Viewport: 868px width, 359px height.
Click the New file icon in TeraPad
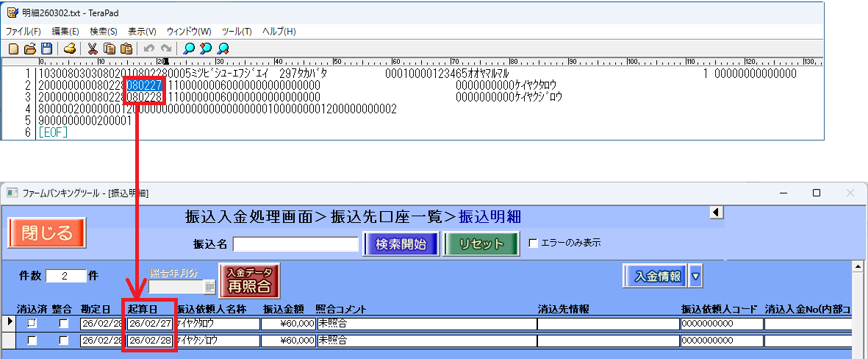point(13,49)
